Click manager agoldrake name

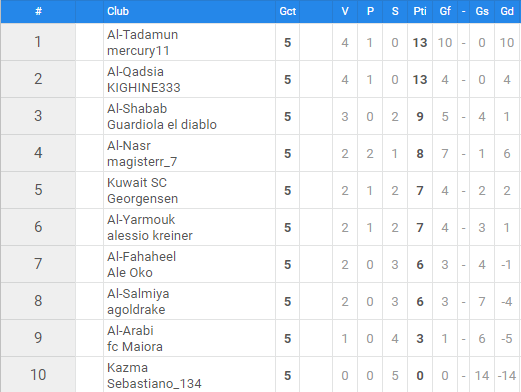pyautogui.click(x=136, y=310)
